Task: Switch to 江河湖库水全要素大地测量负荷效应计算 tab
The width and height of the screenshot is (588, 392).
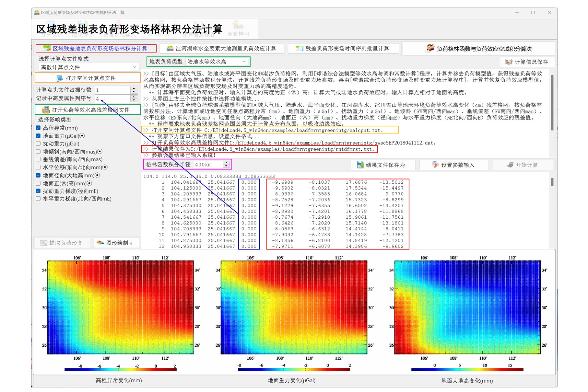Action: [x=222, y=49]
